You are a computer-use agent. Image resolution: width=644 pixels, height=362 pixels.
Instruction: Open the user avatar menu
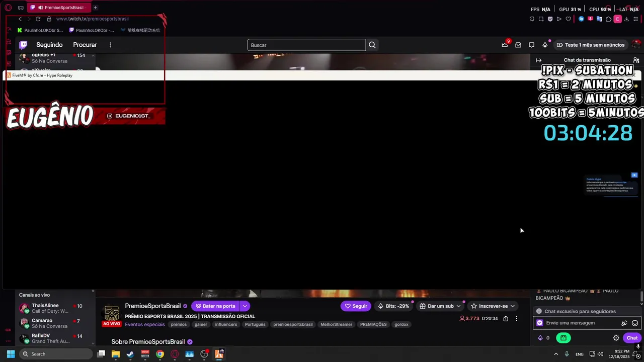(636, 45)
